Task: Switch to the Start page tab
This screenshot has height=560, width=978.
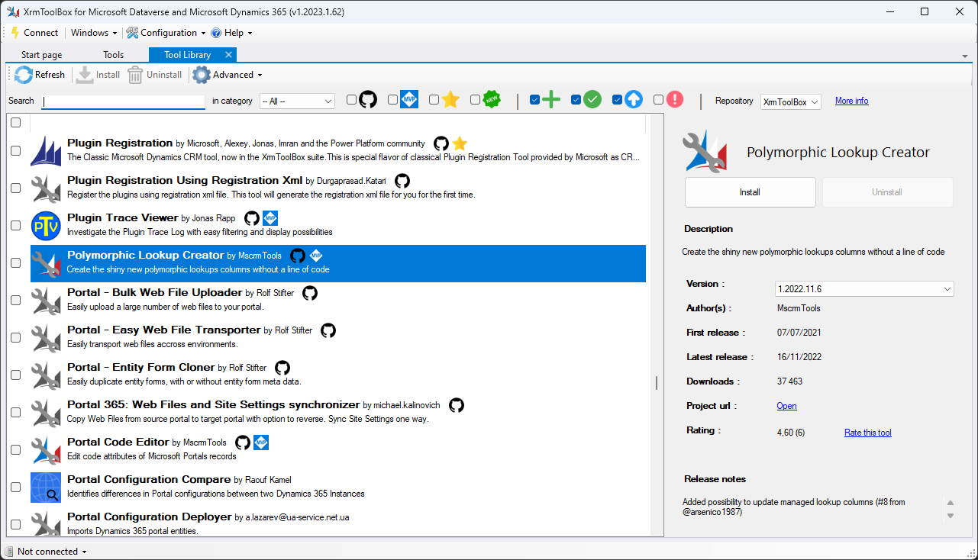Action: tap(42, 55)
